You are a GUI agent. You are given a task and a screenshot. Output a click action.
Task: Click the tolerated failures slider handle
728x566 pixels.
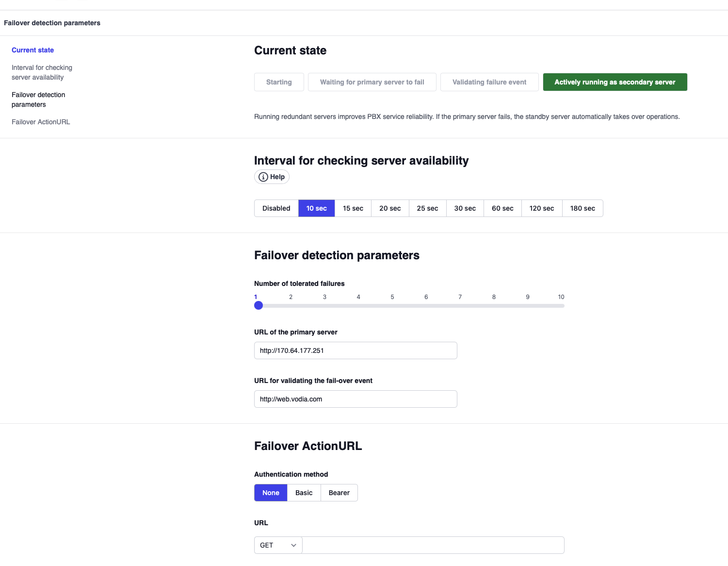259,305
